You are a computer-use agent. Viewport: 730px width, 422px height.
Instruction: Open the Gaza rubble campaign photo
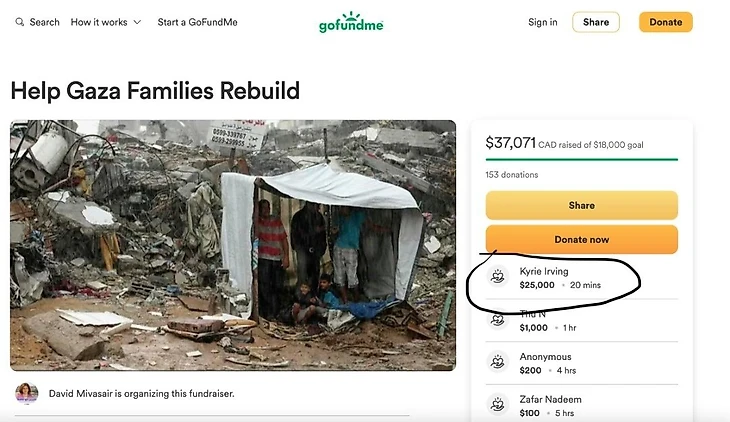pos(232,245)
